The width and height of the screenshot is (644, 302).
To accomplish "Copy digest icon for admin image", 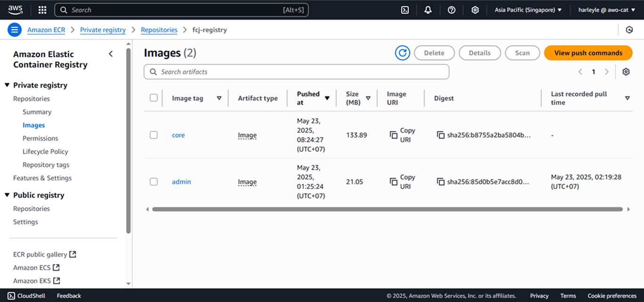I will pyautogui.click(x=441, y=182).
